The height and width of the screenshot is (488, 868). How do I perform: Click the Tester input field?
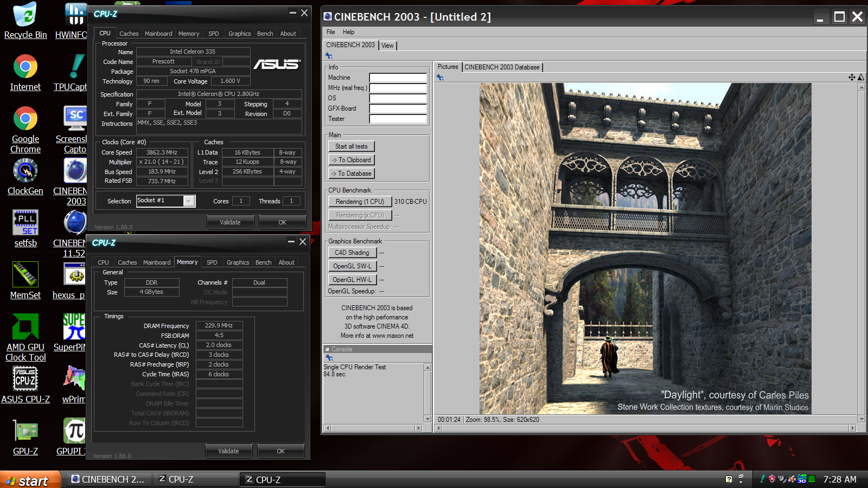coord(398,119)
